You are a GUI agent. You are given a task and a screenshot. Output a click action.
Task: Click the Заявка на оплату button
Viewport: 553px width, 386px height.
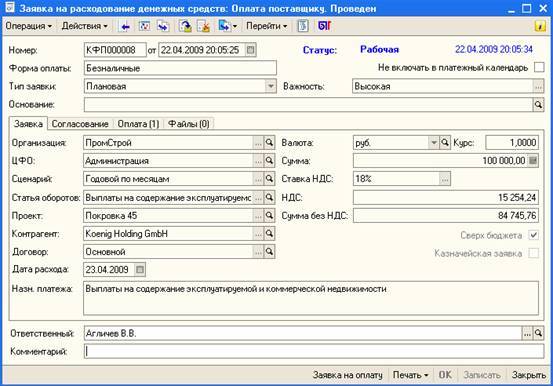click(347, 375)
